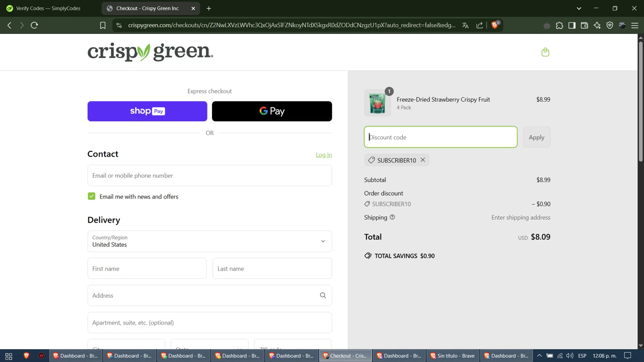Click the share page icon
Screen dimensions: 644x362
tap(480, 25)
